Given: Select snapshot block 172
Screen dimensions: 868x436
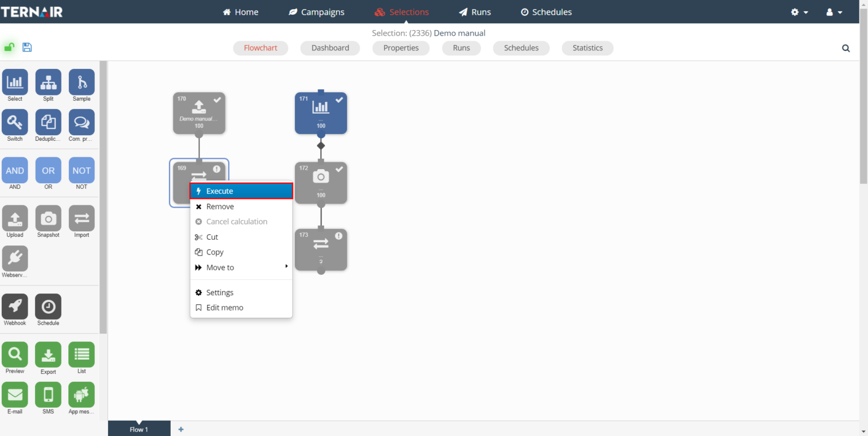Looking at the screenshot, I should (x=321, y=183).
